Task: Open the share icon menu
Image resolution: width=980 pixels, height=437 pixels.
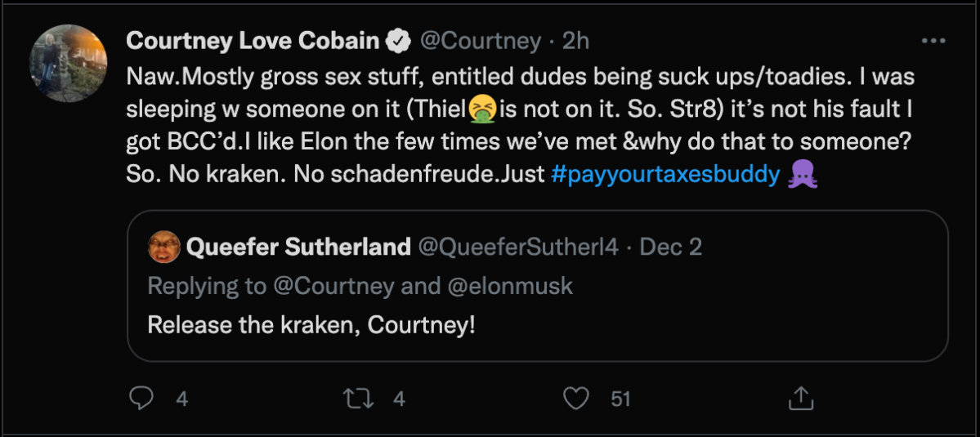Action: click(x=799, y=398)
